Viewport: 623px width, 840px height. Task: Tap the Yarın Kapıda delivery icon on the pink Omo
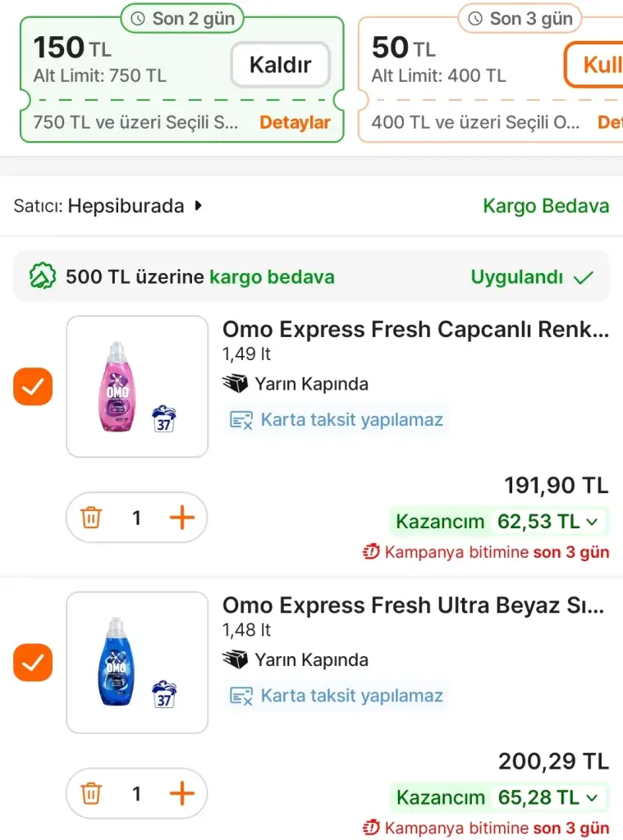pos(236,384)
